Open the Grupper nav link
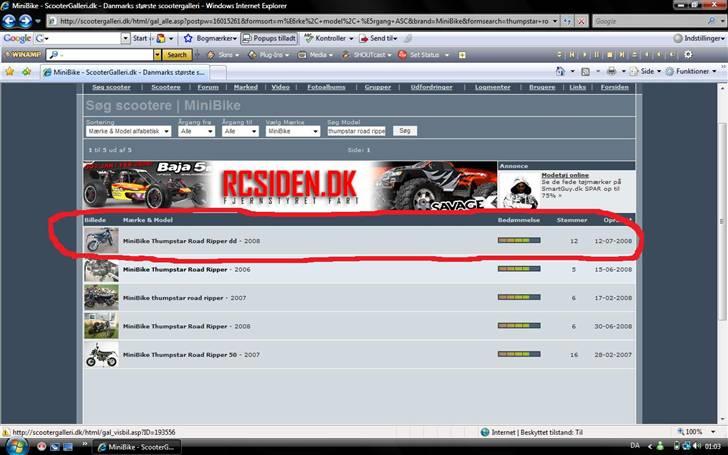Viewport: 728px width, 455px height. [377, 87]
